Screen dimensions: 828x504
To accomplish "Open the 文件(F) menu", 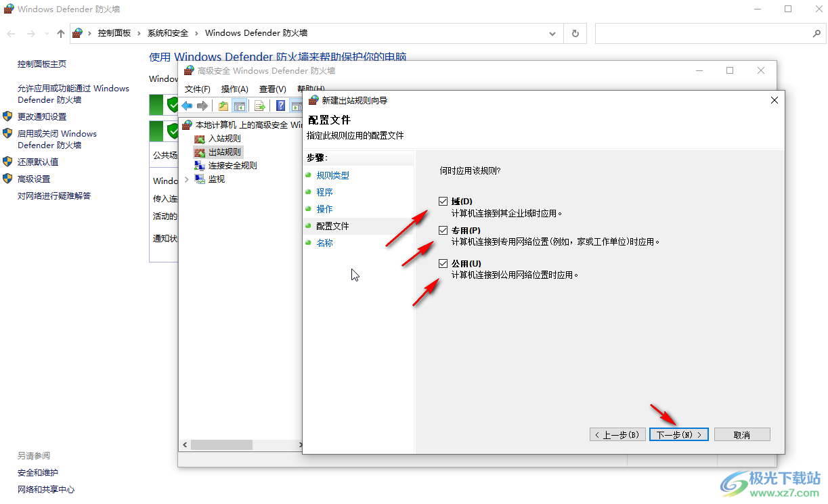I will [198, 89].
